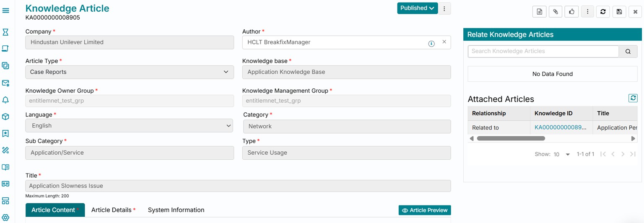Viewport: 644px width, 223px height.
Task: Open the hamburger navigation menu
Action: 6,10
